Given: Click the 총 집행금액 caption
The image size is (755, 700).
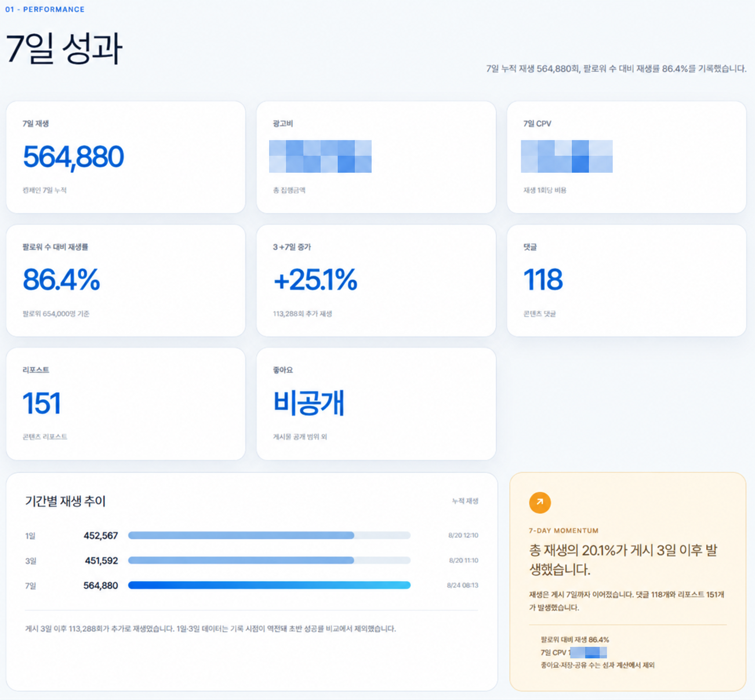Looking at the screenshot, I should click(289, 190).
